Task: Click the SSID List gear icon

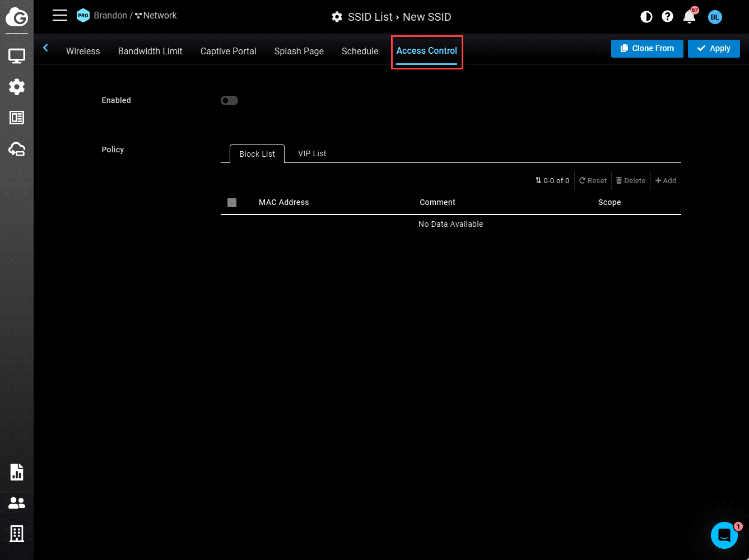Action: pyautogui.click(x=337, y=17)
